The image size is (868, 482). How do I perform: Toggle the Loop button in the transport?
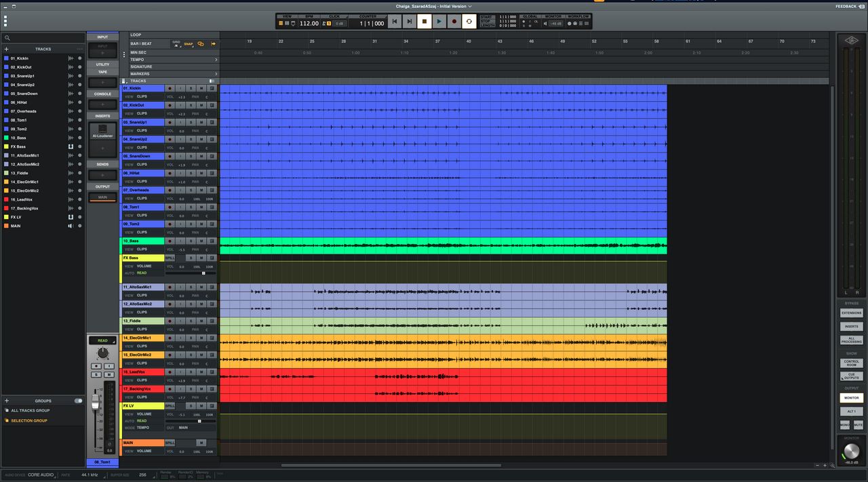point(469,22)
